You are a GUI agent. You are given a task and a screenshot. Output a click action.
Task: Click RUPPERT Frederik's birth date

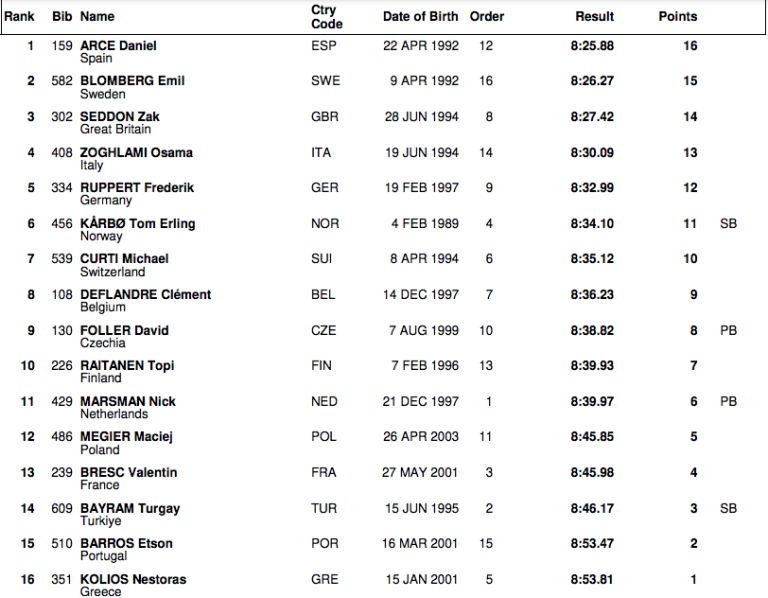pos(420,188)
